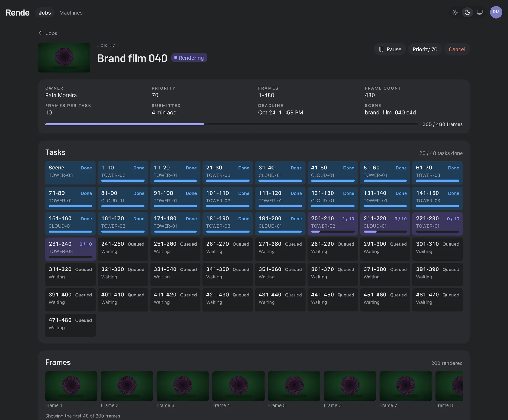Select the queued 351-360 task

coord(280,274)
